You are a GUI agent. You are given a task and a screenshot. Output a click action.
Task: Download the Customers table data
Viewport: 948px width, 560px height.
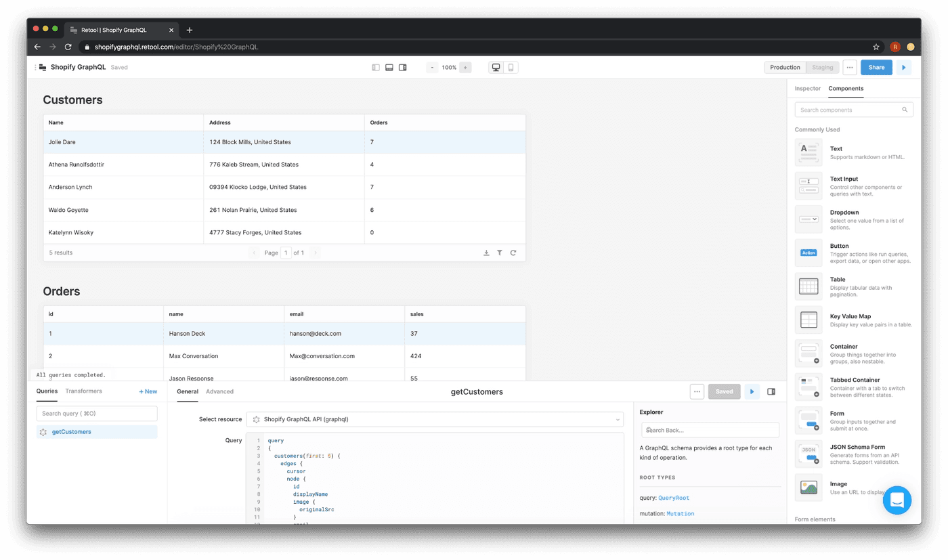click(486, 253)
